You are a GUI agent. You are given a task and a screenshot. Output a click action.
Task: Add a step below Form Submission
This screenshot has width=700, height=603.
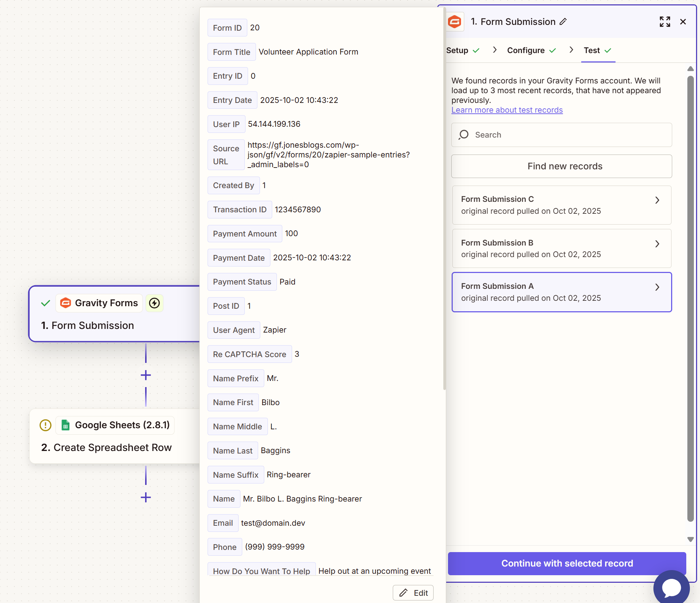click(146, 375)
